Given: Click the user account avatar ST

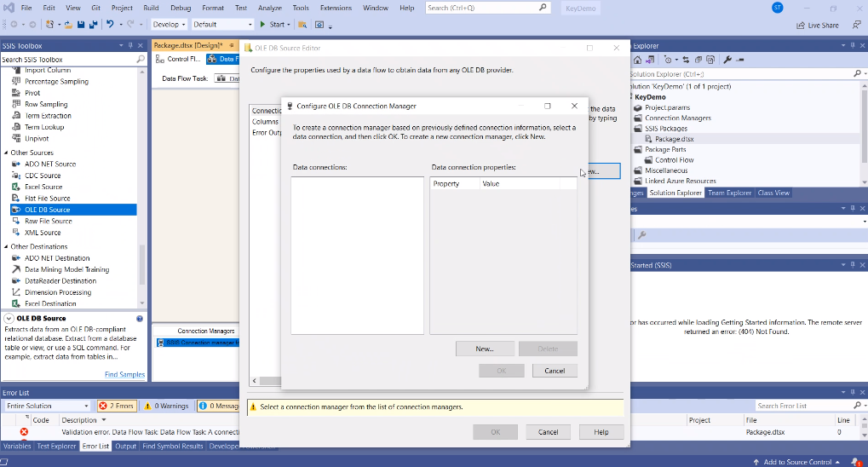Looking at the screenshot, I should (x=778, y=8).
